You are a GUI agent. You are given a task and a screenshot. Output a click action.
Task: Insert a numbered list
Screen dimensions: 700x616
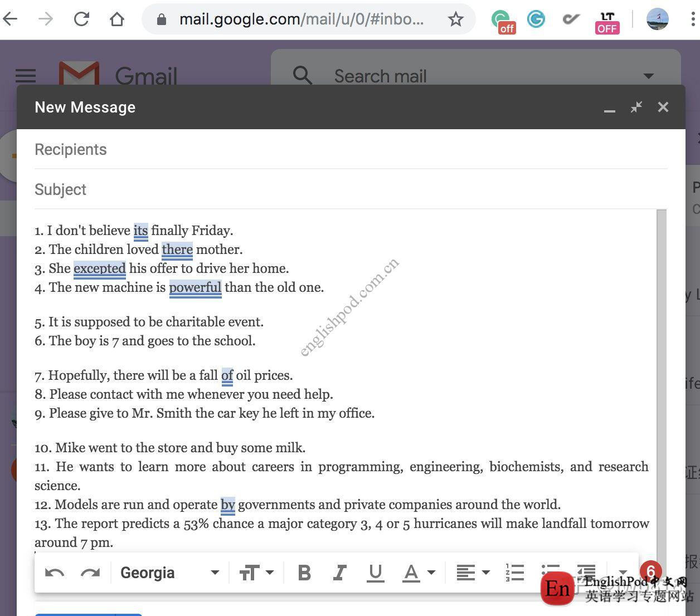pos(514,573)
